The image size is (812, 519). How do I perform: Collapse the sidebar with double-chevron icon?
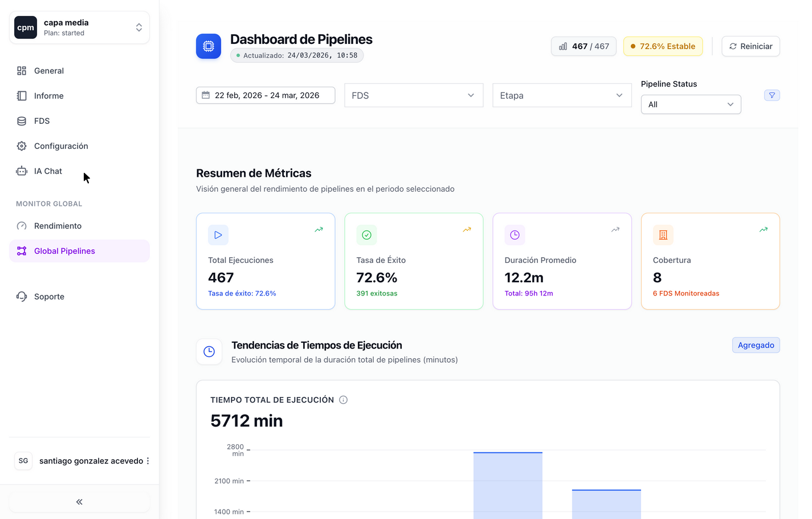click(79, 502)
